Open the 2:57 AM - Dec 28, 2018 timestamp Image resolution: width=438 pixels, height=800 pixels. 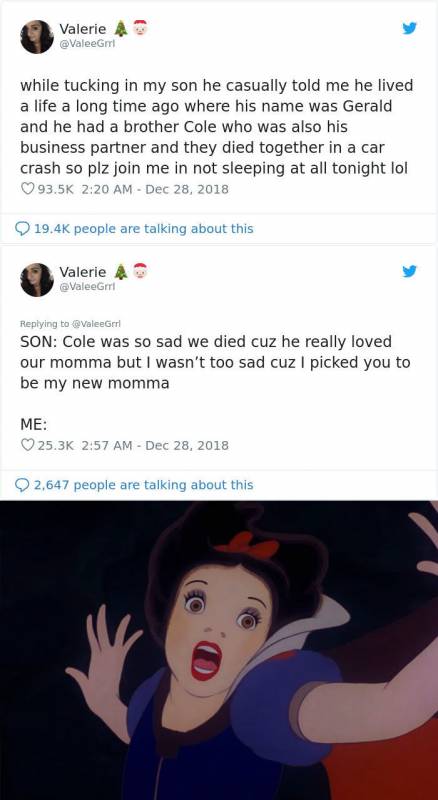[x=155, y=445]
